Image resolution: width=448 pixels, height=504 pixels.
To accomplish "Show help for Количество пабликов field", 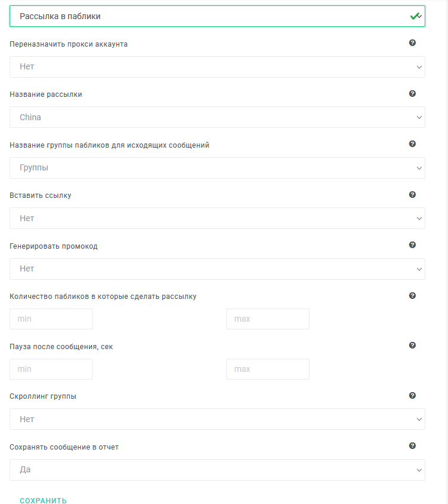I will (x=412, y=296).
